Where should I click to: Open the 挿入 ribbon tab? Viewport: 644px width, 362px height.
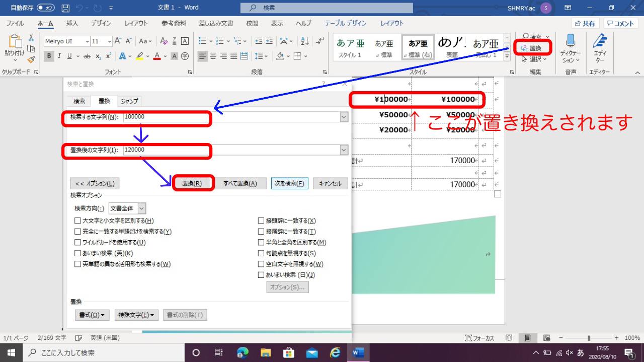[72, 23]
